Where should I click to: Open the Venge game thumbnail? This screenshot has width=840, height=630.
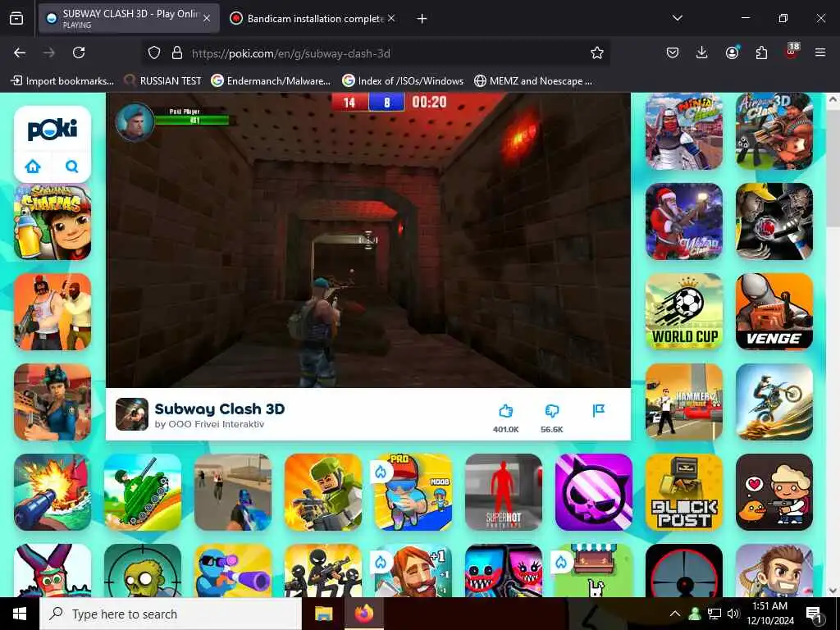coord(774,312)
